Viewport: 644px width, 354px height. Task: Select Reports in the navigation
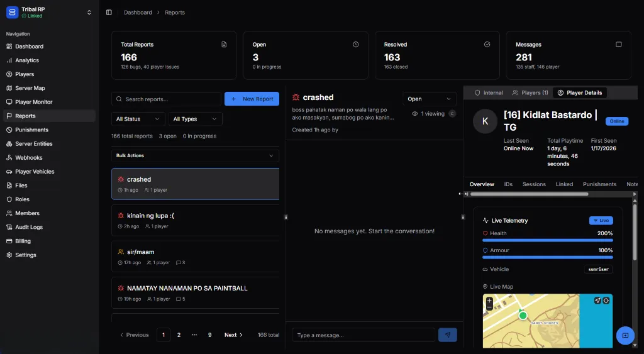coord(49,116)
